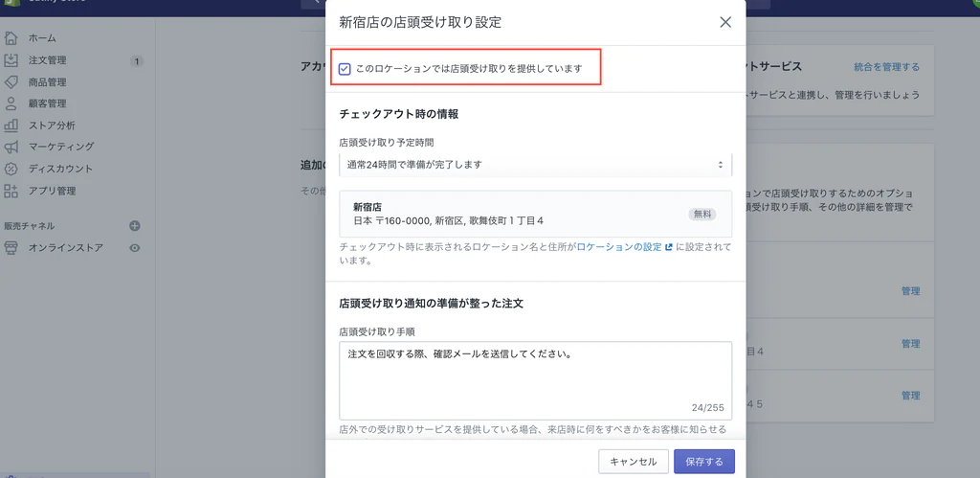This screenshot has height=478, width=980.
Task: Follow the ロケーションの設定 link
Action: coord(619,247)
